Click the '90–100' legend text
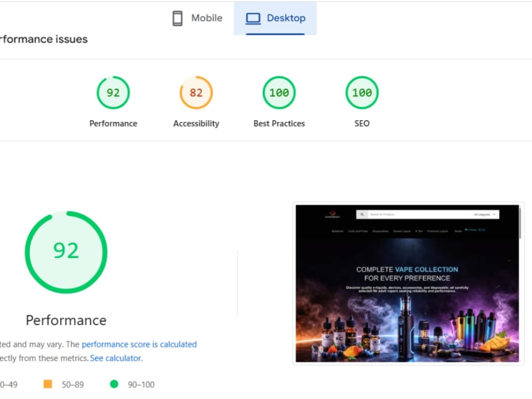The image size is (532, 399). 141,385
